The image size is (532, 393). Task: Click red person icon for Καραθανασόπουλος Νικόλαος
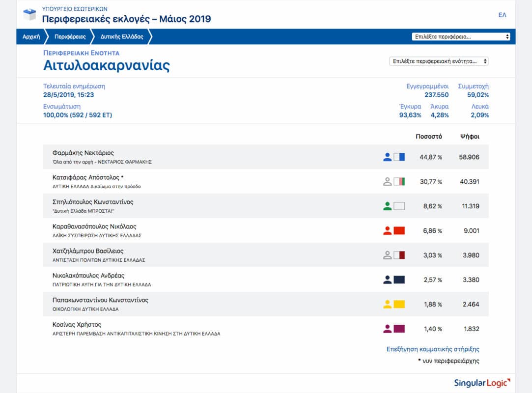[x=388, y=231]
